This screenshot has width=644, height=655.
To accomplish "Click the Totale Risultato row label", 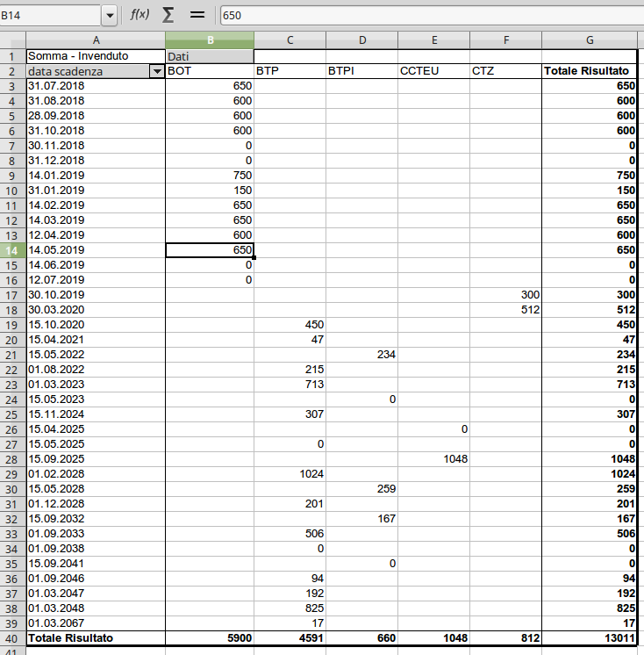I will [x=96, y=637].
